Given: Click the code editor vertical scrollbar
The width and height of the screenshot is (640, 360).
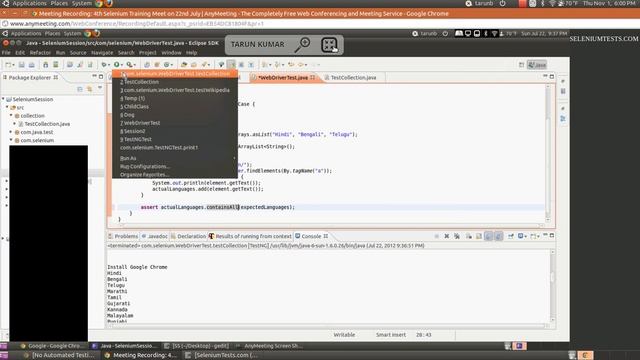Looking at the screenshot, I should coord(548,153).
